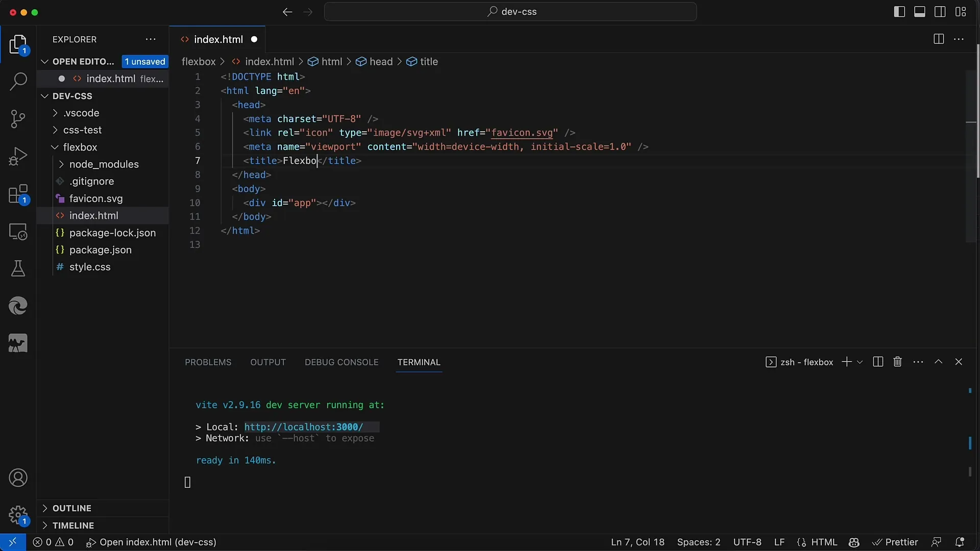
Task: Switch to the PROBLEMS tab in panel
Action: (208, 363)
